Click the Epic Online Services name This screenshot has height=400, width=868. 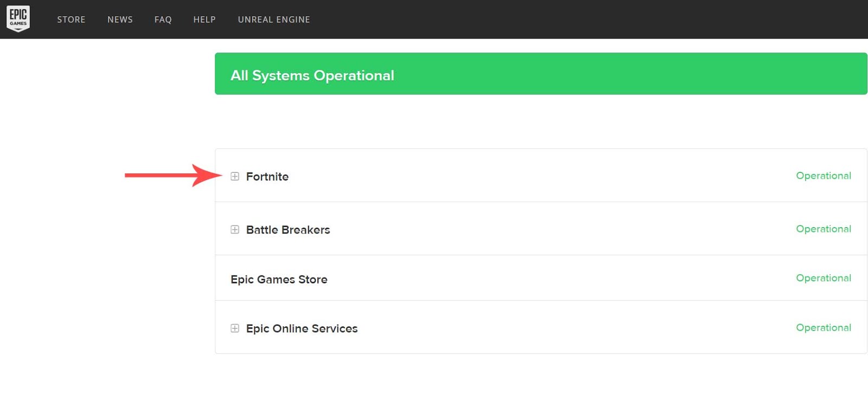302,328
